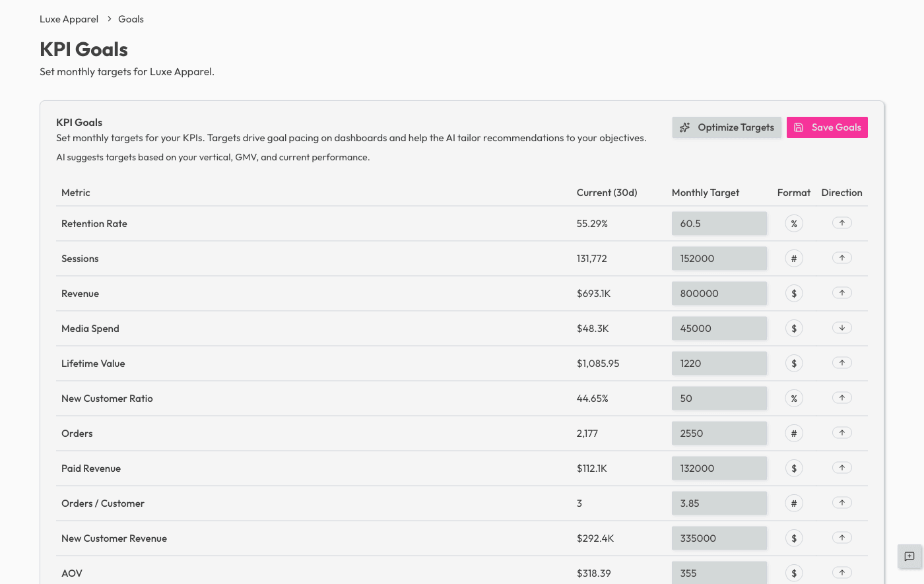Screen dimensions: 924x584
Task: Click the Optimize Targets button
Action: point(727,127)
